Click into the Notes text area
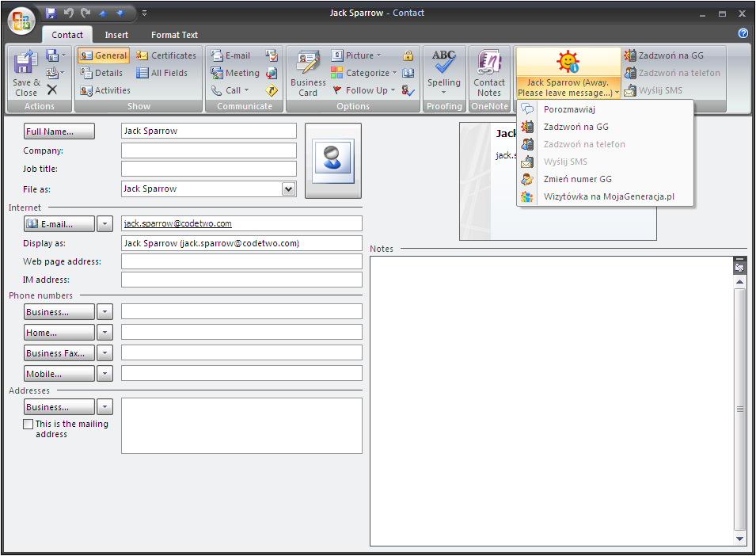Image resolution: width=756 pixels, height=556 pixels. click(552, 402)
